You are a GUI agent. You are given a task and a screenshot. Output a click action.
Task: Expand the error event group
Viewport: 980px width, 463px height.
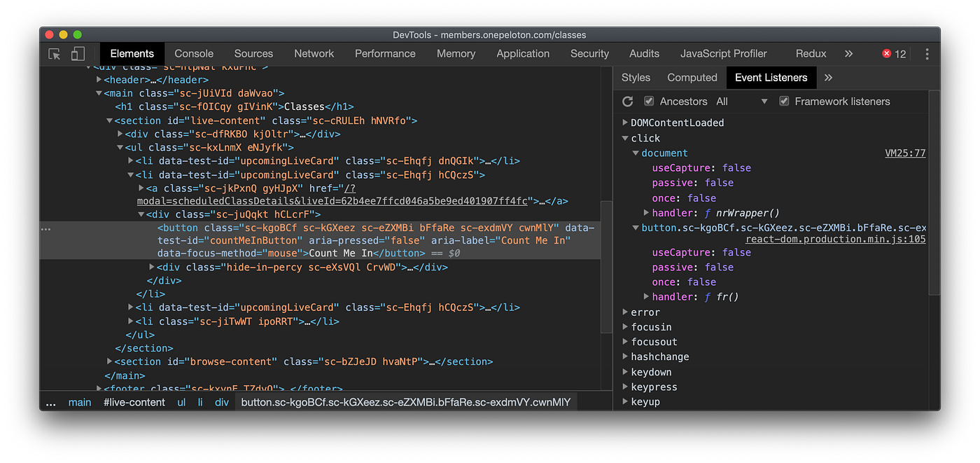(626, 312)
